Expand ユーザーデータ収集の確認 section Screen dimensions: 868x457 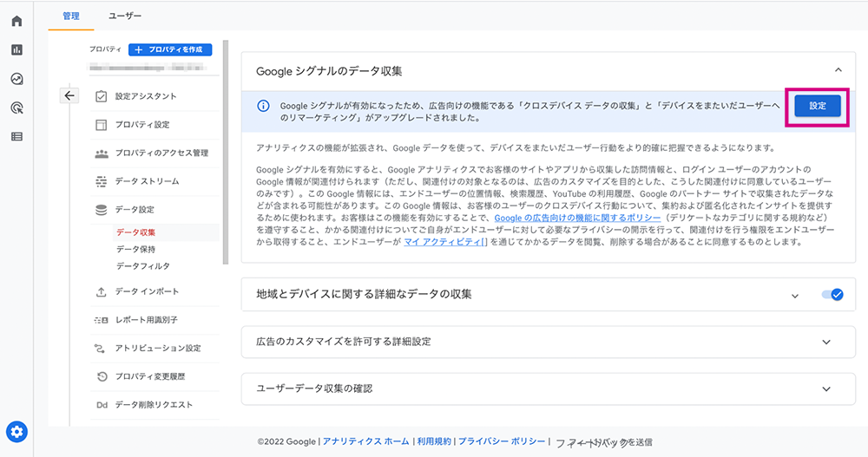pyautogui.click(x=826, y=389)
